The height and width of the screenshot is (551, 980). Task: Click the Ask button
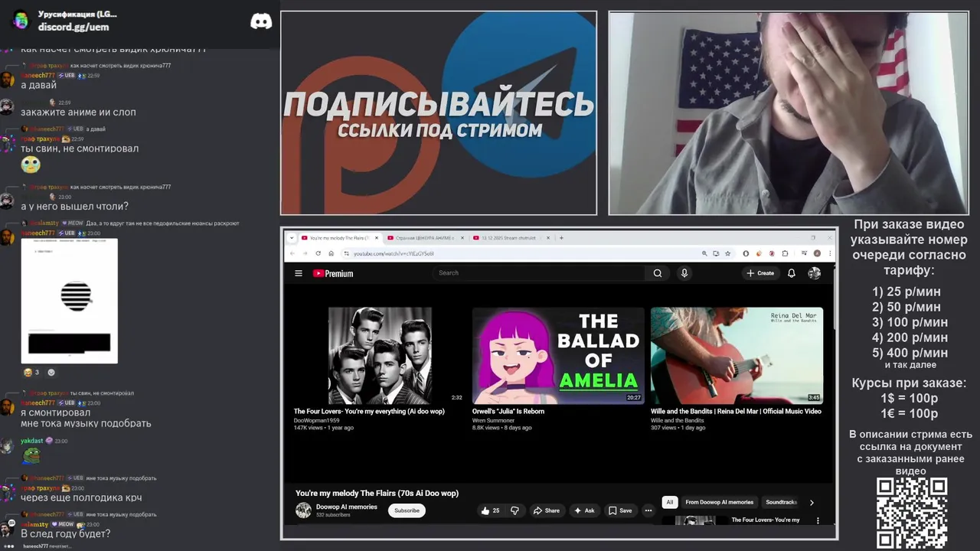[x=584, y=510]
